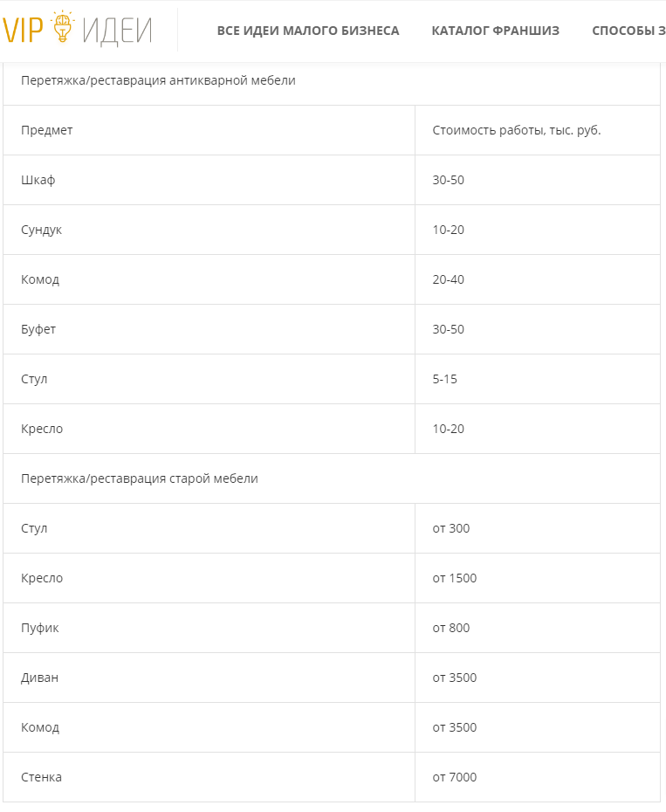Click the от 7000 price cell
Image resolution: width=666 pixels, height=812 pixels.
click(x=455, y=777)
